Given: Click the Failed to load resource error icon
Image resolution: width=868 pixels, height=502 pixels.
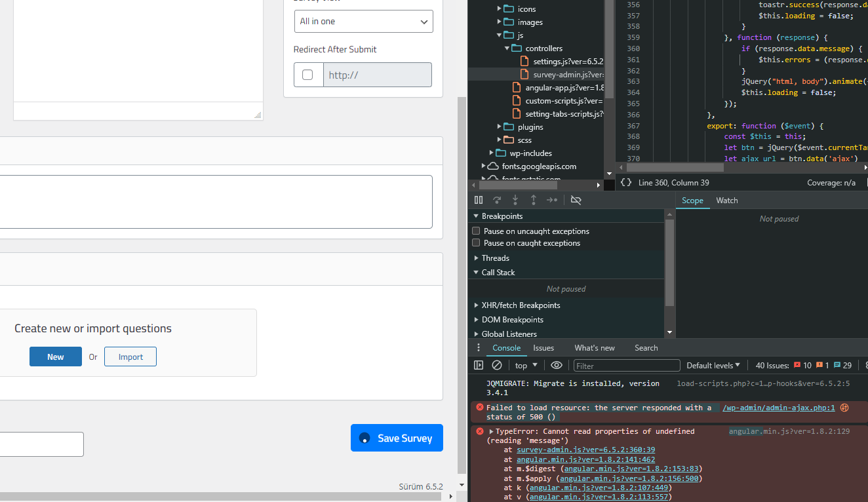Looking at the screenshot, I should pyautogui.click(x=479, y=407).
